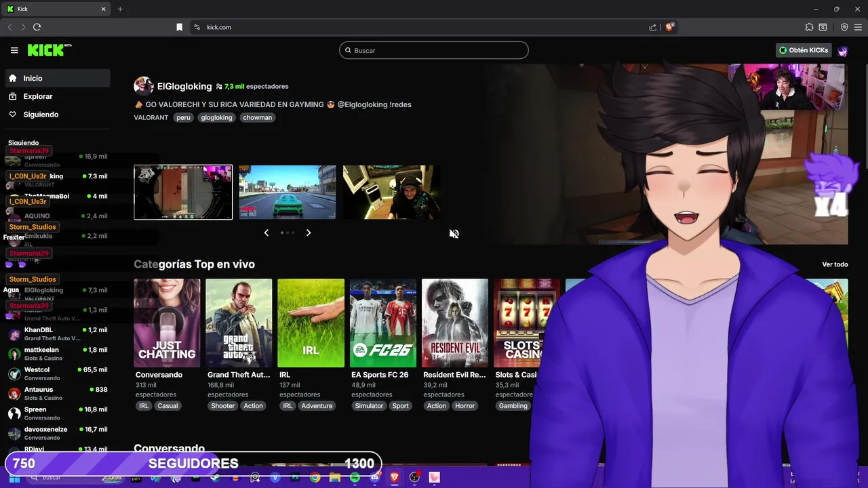
Task: Open the Kick hamburger sidebar menu
Action: 14,50
